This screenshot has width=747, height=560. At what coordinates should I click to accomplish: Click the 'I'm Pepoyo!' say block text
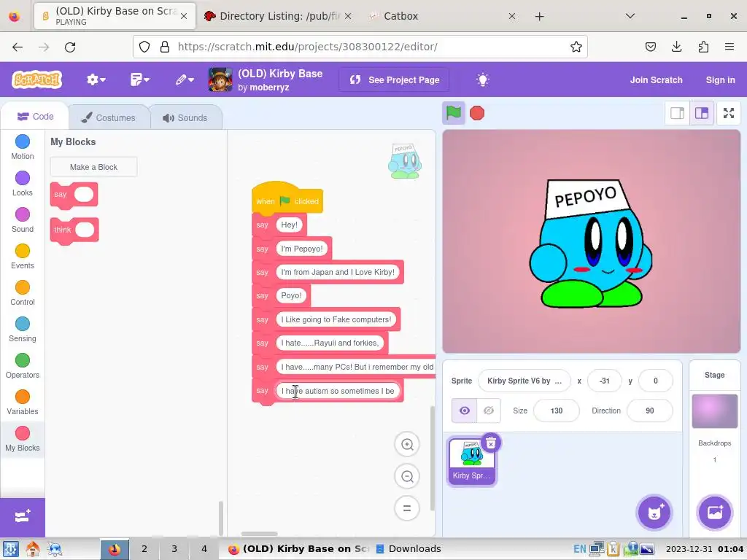[301, 249]
